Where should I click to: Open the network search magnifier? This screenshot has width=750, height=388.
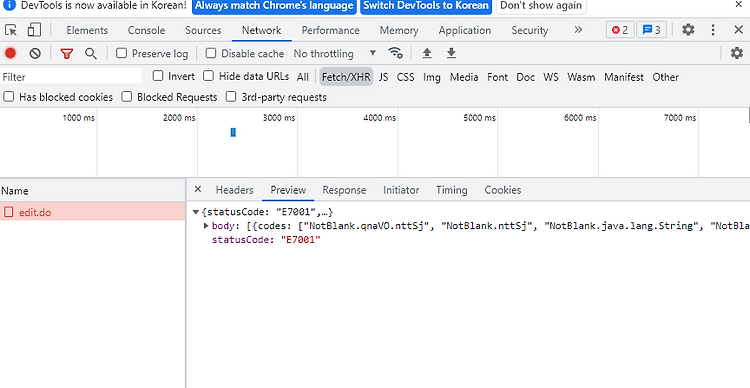pos(90,53)
